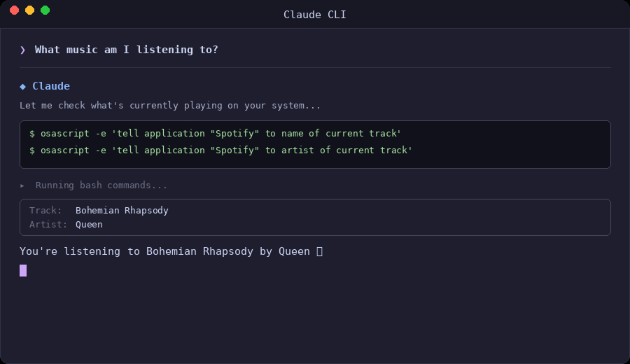This screenshot has height=364, width=630.
Task: Click the Claude speaker label
Action: tap(51, 86)
